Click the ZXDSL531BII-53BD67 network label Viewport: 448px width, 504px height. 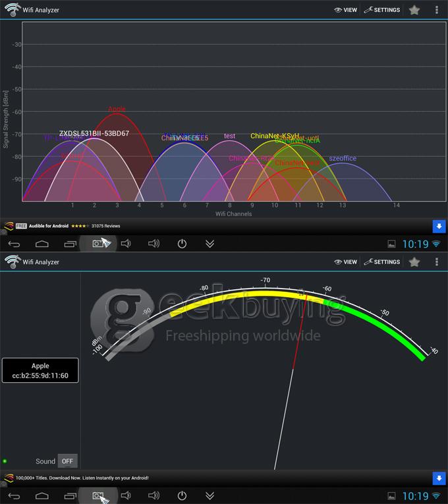(x=94, y=133)
